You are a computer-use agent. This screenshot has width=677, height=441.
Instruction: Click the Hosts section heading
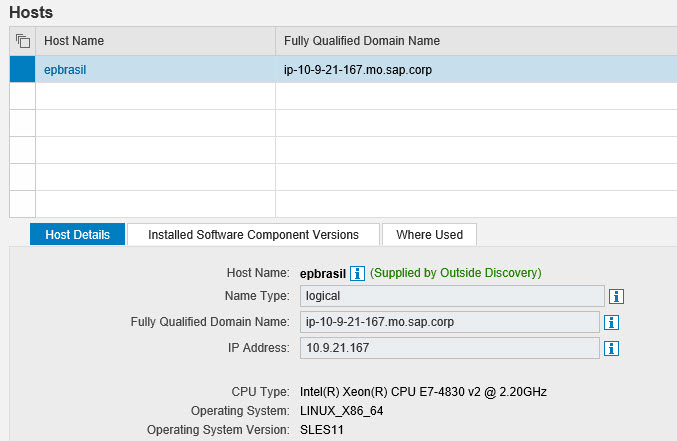31,12
